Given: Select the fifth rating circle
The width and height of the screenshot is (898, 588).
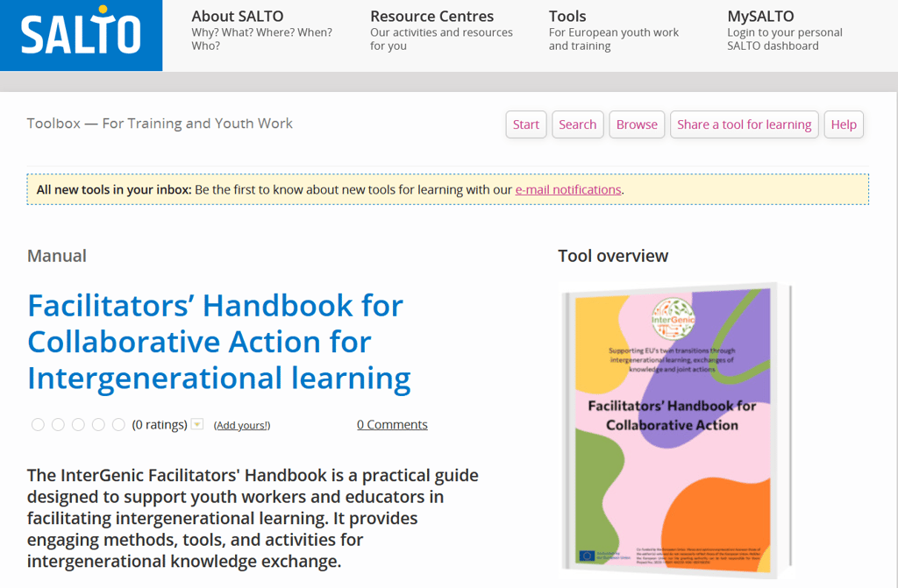Looking at the screenshot, I should pos(118,424).
